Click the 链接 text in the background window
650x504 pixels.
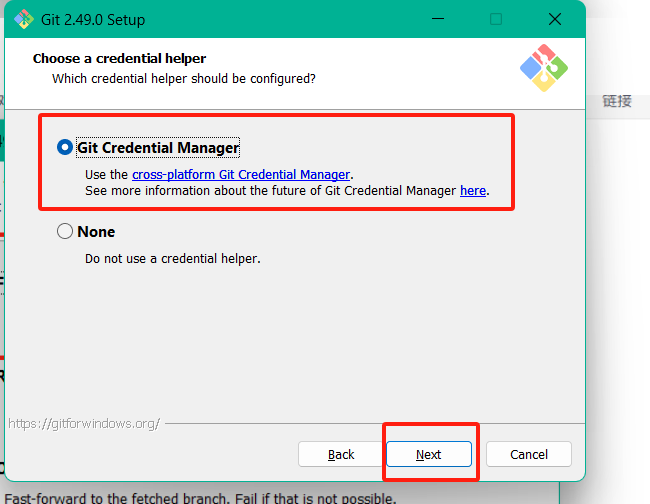point(617,101)
